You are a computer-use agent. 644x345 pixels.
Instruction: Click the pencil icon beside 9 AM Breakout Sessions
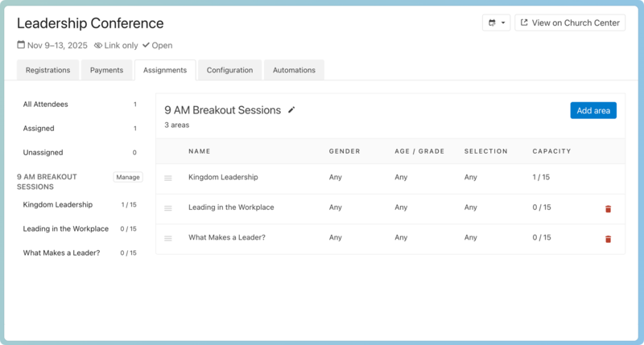click(291, 110)
